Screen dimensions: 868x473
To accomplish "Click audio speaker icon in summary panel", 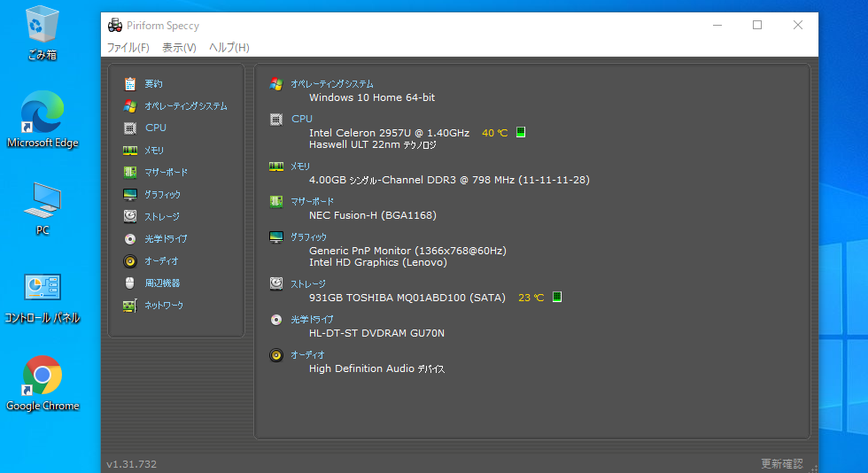I will 276,355.
